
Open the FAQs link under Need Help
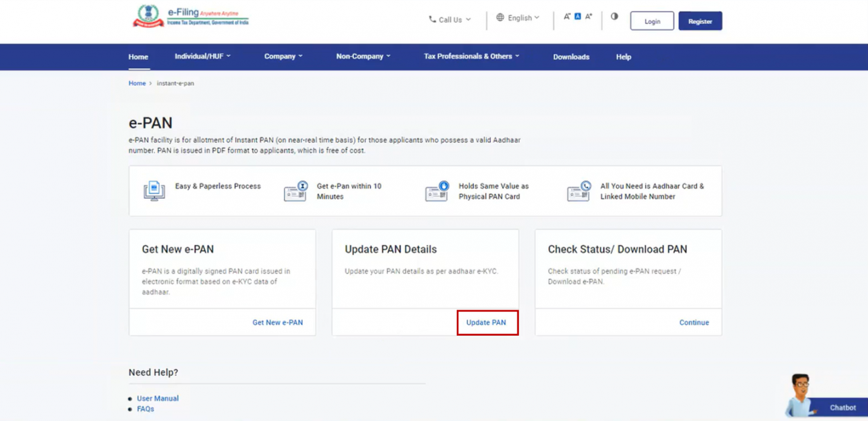145,408
